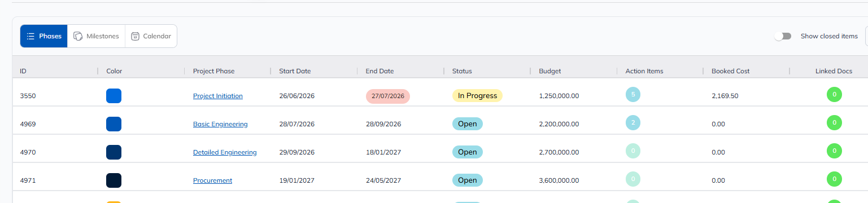Sort by Linked Docs column header
This screenshot has width=868, height=203.
834,71
